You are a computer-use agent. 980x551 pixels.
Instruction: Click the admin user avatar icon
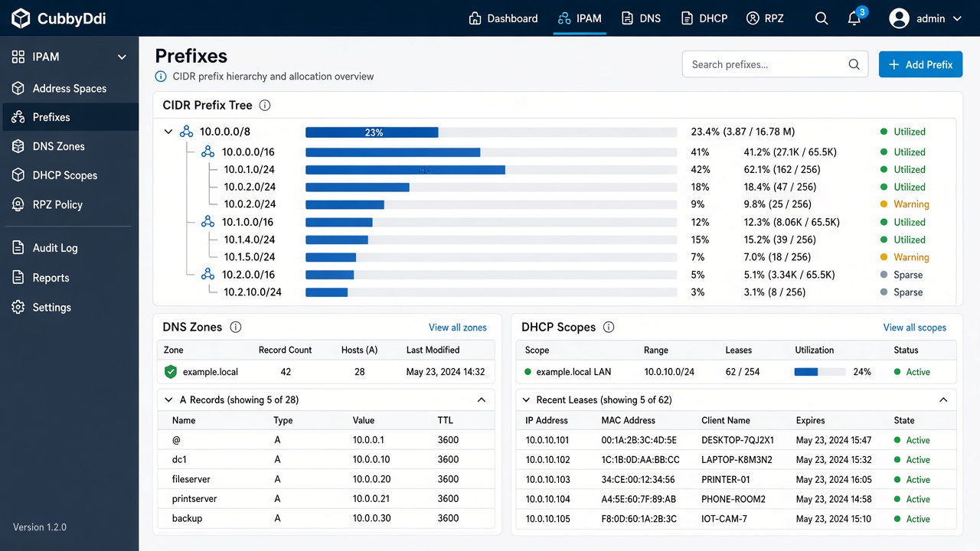899,18
